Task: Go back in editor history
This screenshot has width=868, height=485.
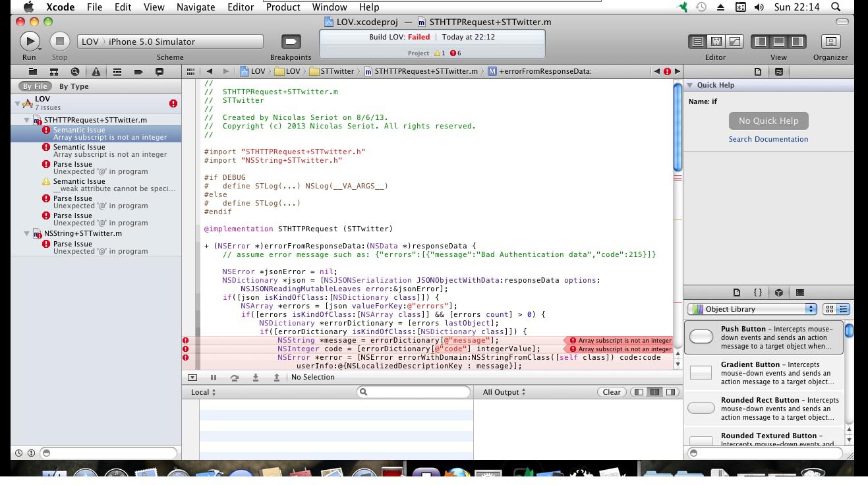Action: point(210,71)
